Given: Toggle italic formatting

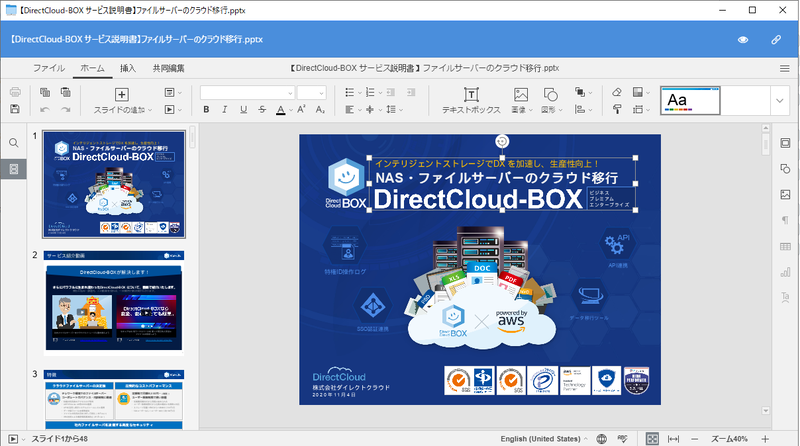Looking at the screenshot, I should click(224, 109).
